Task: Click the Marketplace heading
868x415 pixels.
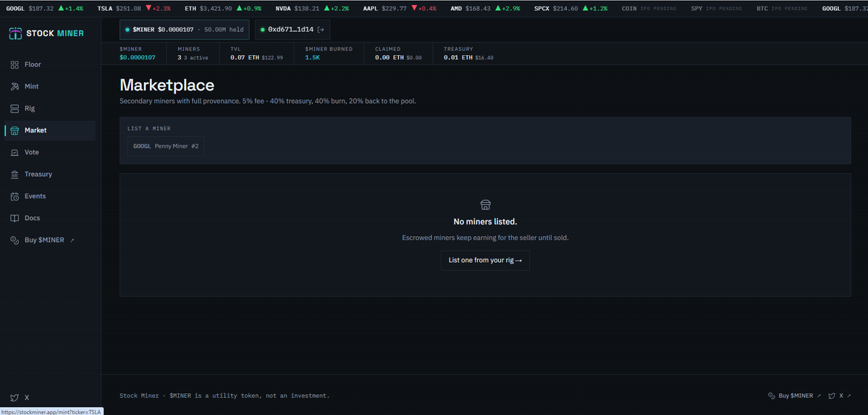Action: pyautogui.click(x=167, y=85)
